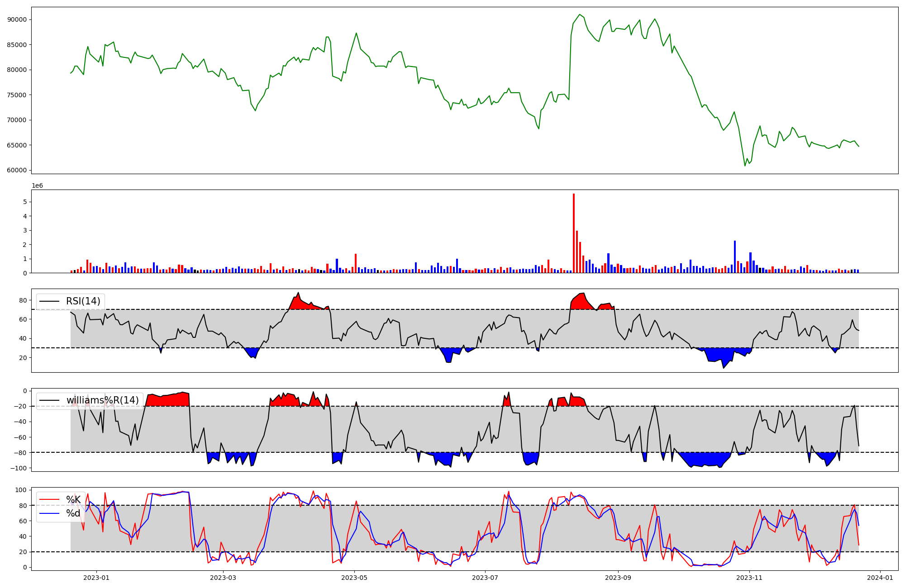Click the 2023-11 x-axis date label
905x588 pixels.
[749, 578]
